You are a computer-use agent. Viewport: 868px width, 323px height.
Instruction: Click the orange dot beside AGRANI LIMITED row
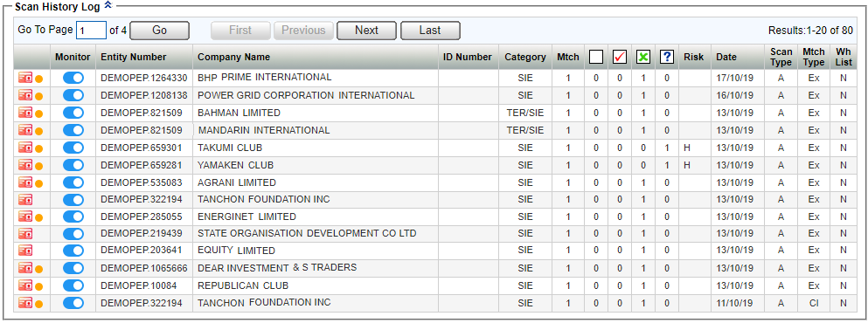[38, 183]
